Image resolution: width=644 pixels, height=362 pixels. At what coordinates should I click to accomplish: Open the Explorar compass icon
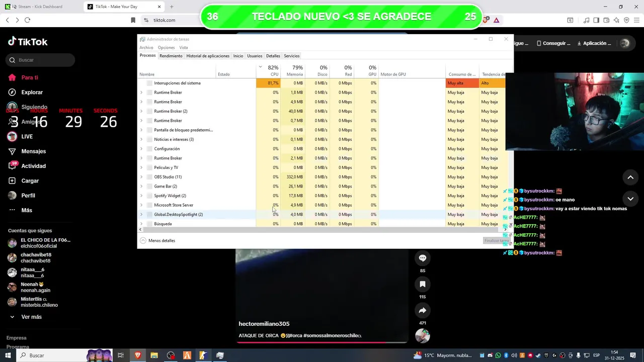pyautogui.click(x=12, y=93)
